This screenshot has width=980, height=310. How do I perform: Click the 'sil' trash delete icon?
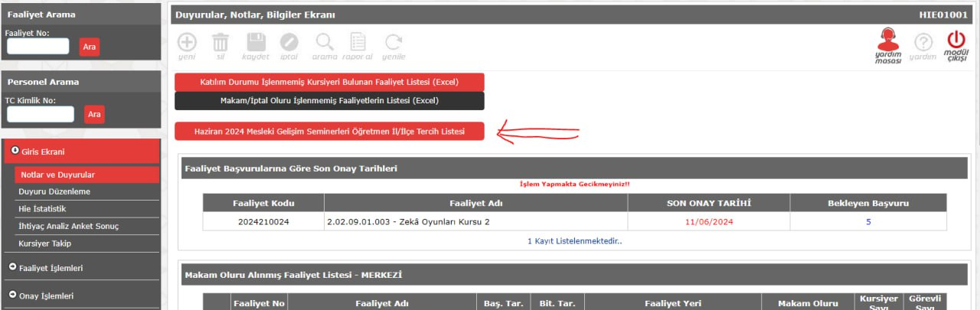220,42
